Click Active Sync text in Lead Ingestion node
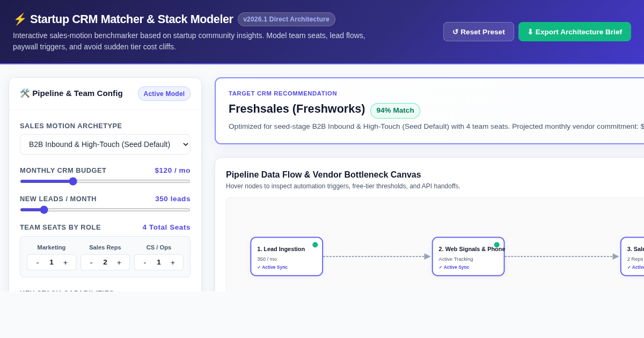The image size is (644, 338). (x=273, y=267)
